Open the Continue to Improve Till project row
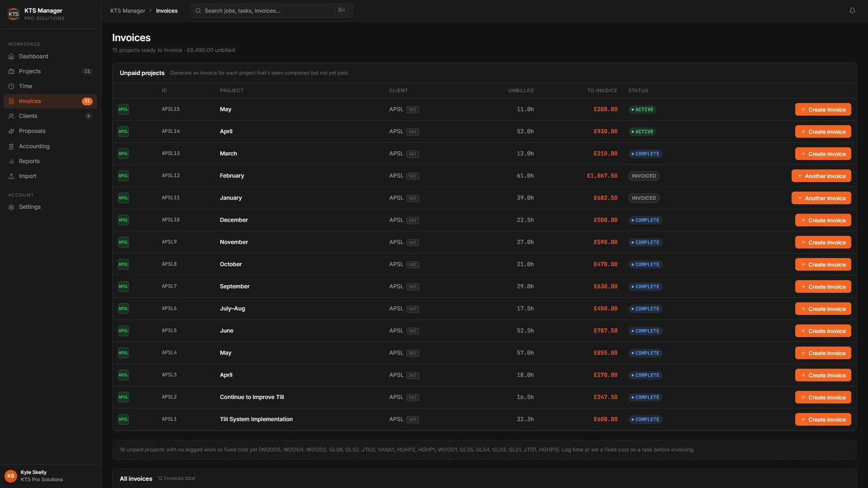Image resolution: width=868 pixels, height=488 pixels. coord(484,397)
